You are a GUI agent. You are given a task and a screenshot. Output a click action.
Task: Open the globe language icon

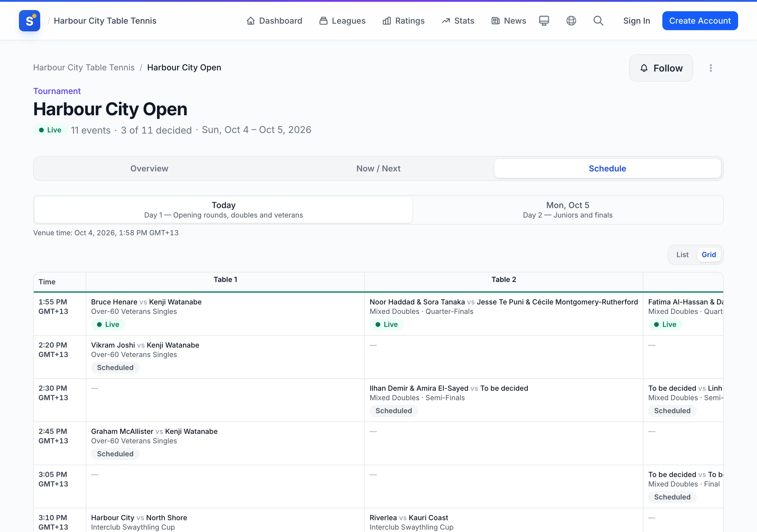click(571, 21)
